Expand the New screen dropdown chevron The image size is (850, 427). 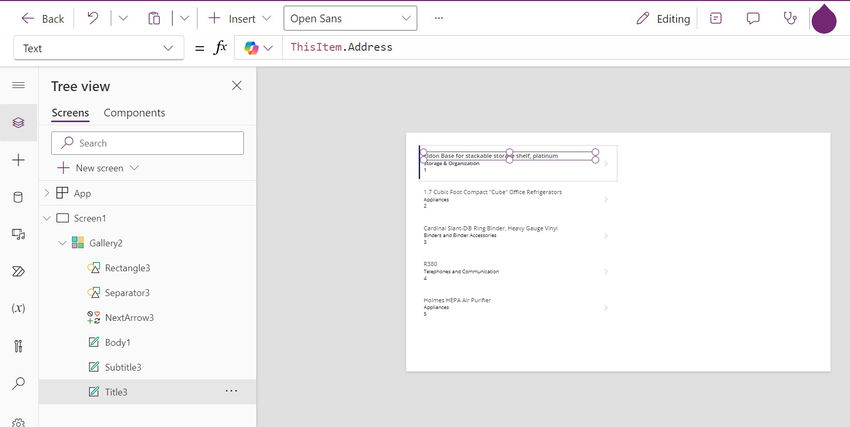pyautogui.click(x=134, y=168)
